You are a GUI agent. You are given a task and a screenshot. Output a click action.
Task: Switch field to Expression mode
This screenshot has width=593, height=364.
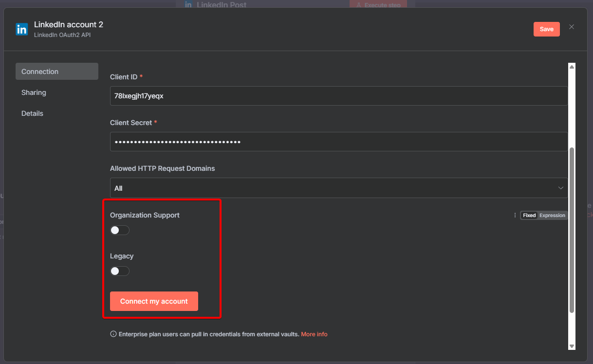click(x=552, y=215)
